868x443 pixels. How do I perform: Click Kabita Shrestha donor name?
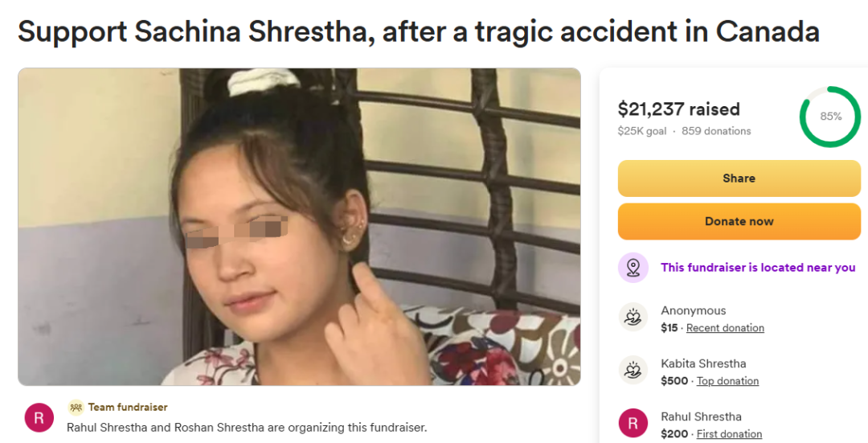click(703, 364)
